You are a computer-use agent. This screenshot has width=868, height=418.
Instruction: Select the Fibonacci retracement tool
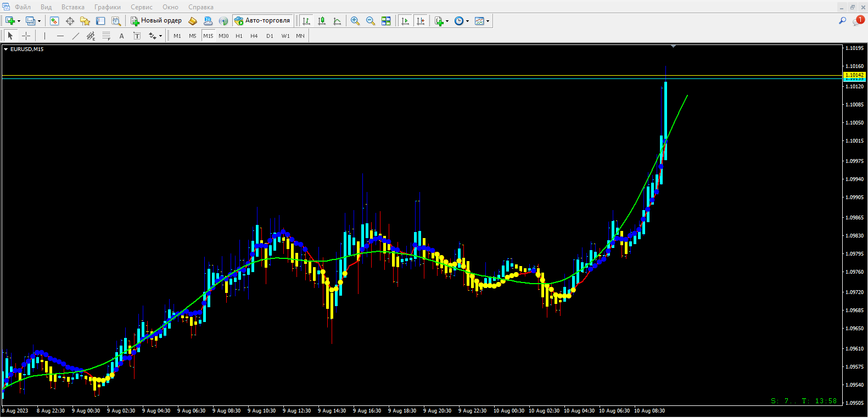(x=107, y=36)
